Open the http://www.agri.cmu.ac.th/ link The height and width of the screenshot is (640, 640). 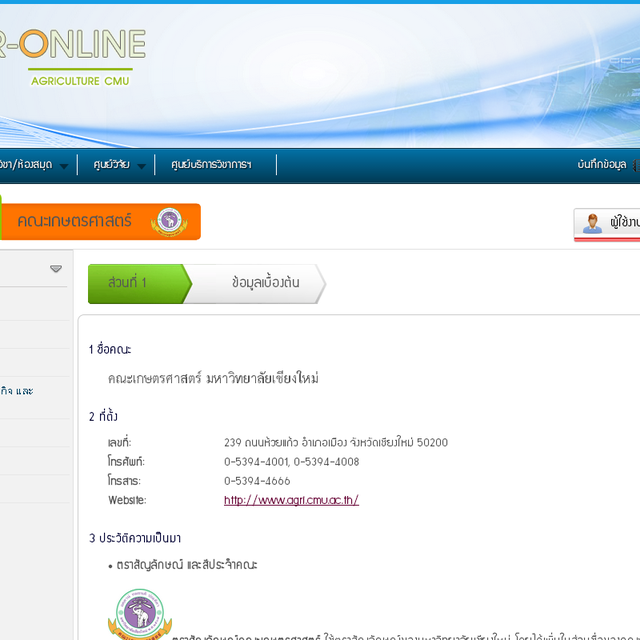(x=291, y=500)
